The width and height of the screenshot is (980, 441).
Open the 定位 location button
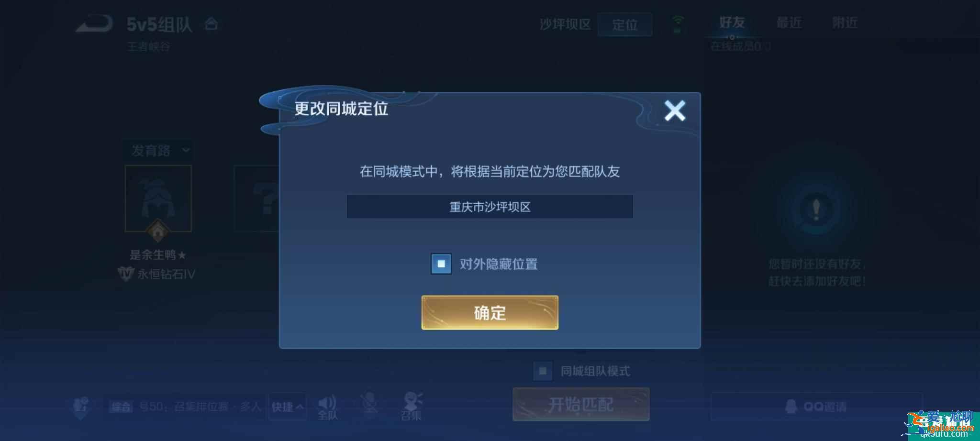[625, 25]
